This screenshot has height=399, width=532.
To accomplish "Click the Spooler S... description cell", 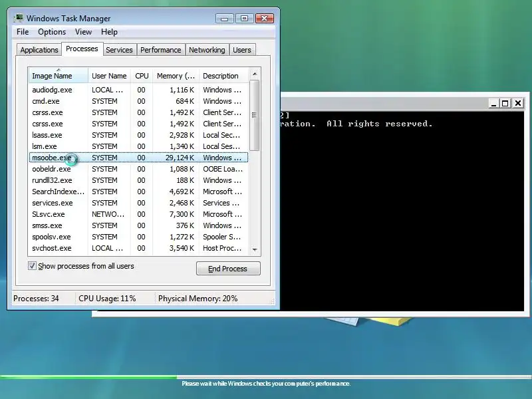I will 222,237.
